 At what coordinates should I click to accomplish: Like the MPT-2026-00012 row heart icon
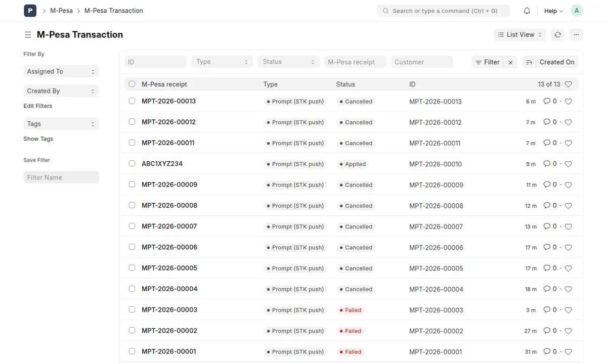pos(568,122)
